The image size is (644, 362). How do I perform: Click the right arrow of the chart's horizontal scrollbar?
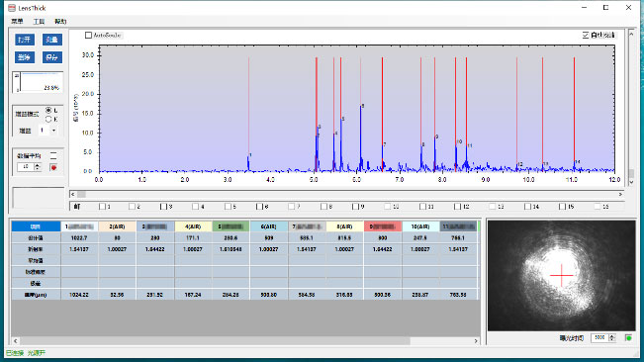pos(620,194)
